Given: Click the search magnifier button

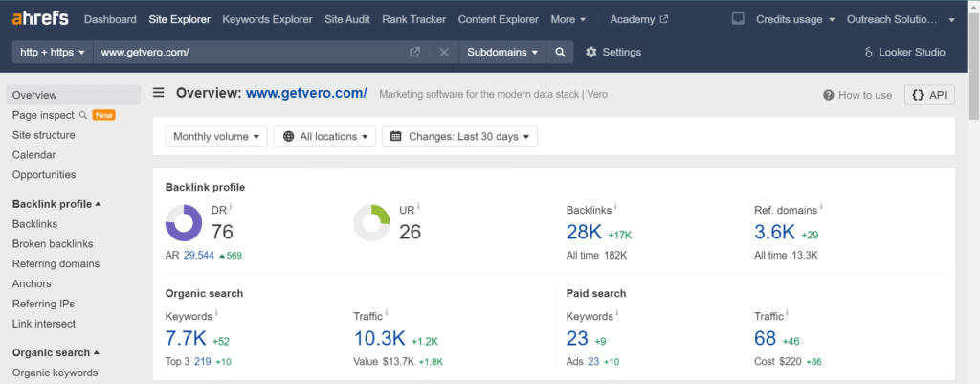Looking at the screenshot, I should coord(560,53).
